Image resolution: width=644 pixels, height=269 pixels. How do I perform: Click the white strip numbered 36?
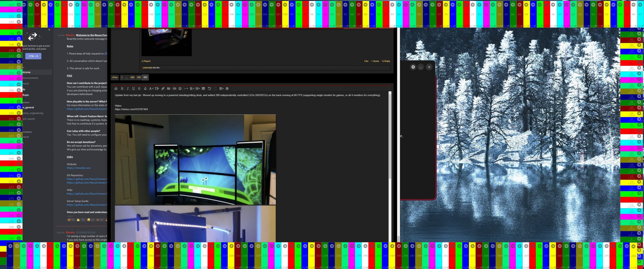click(x=631, y=68)
